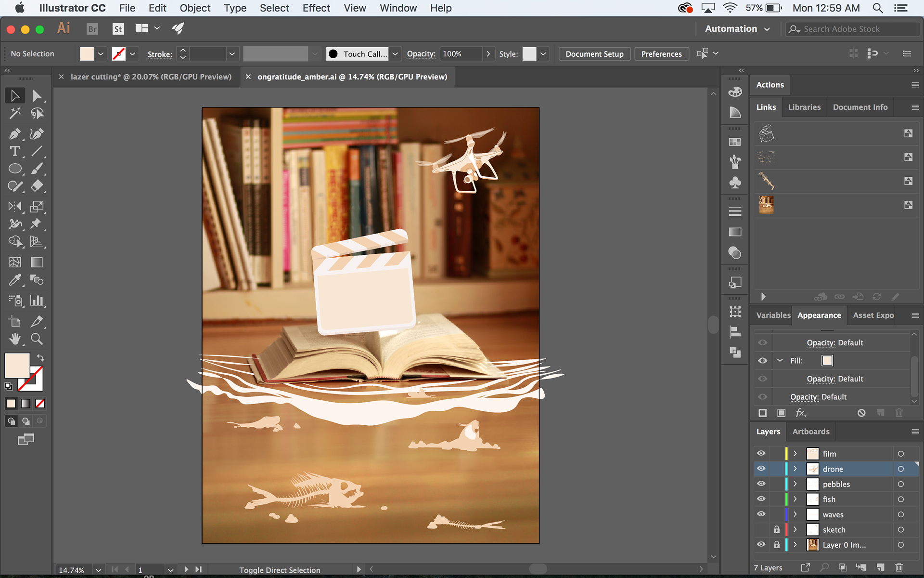Switch to the Artboards tab
924x578 pixels.
click(x=810, y=432)
